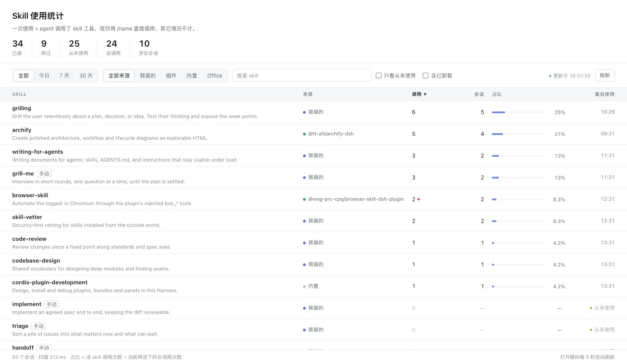Open the browser-skill row title

(30, 195)
